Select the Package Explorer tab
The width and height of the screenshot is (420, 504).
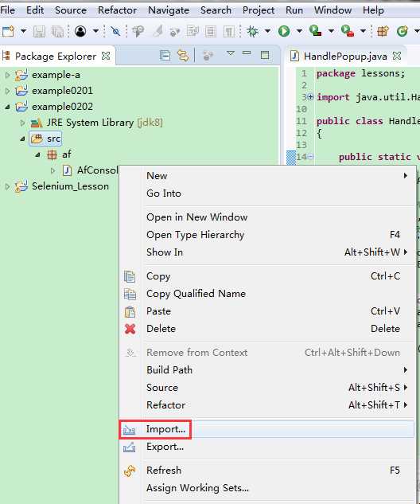pyautogui.click(x=56, y=57)
